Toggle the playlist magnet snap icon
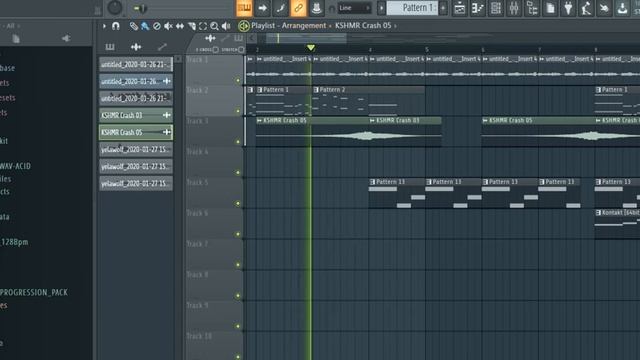 pyautogui.click(x=116, y=26)
